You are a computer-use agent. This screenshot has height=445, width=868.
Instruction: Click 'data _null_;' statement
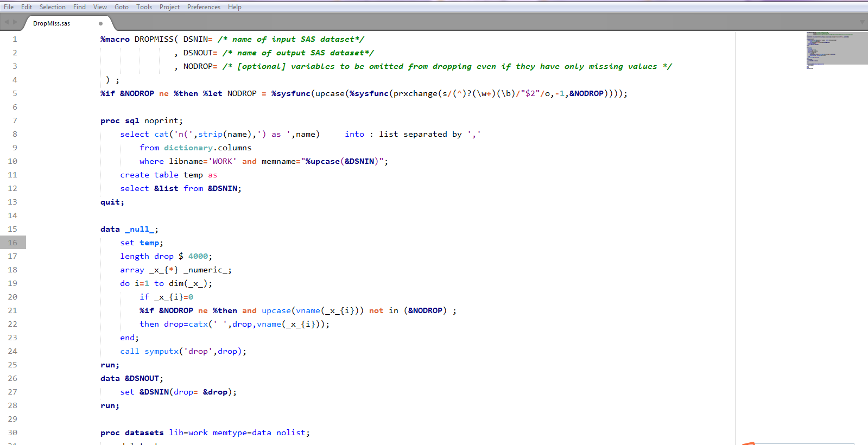coord(129,229)
